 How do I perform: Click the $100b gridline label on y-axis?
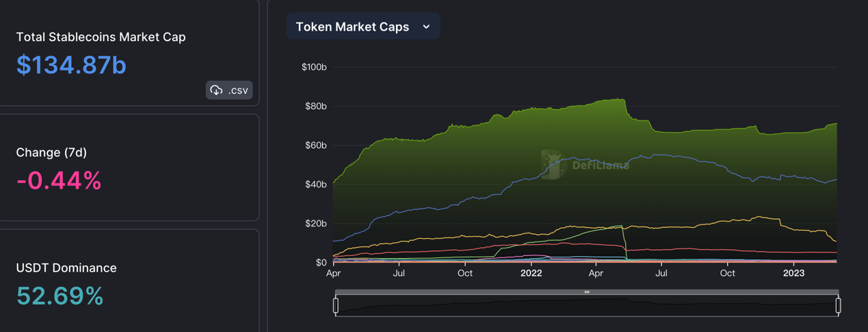tap(314, 67)
